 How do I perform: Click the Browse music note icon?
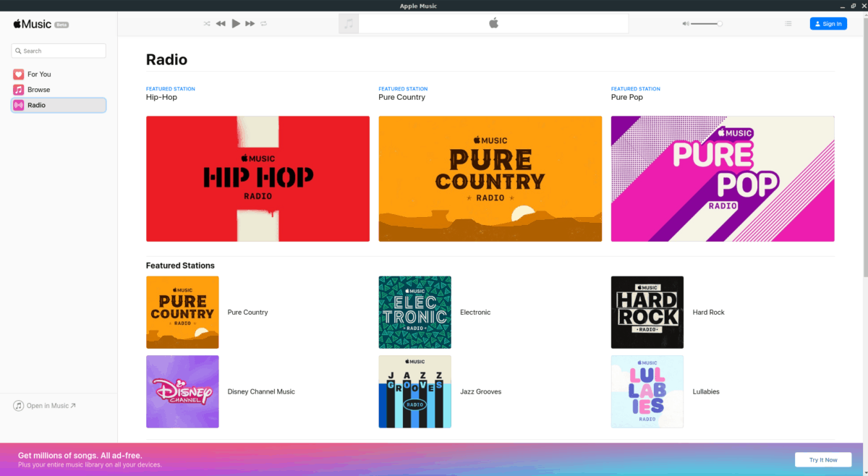tap(19, 90)
